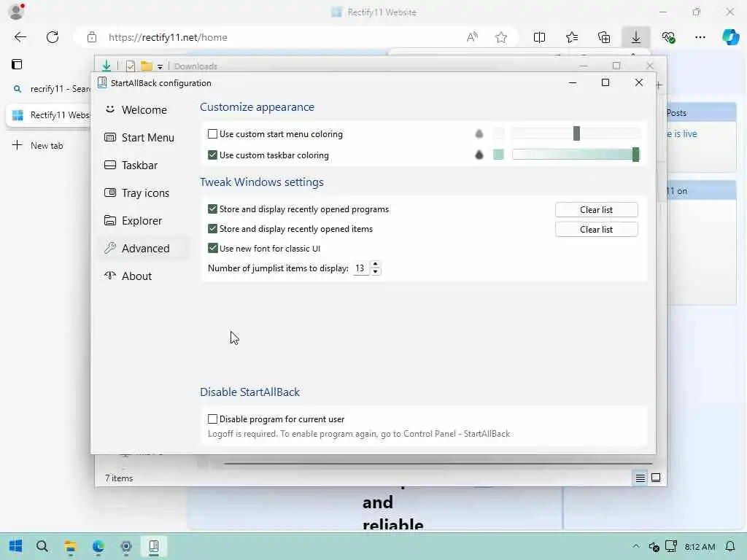Screen dimensions: 747x560
Task: Open taskbar Search
Action: pos(42,546)
